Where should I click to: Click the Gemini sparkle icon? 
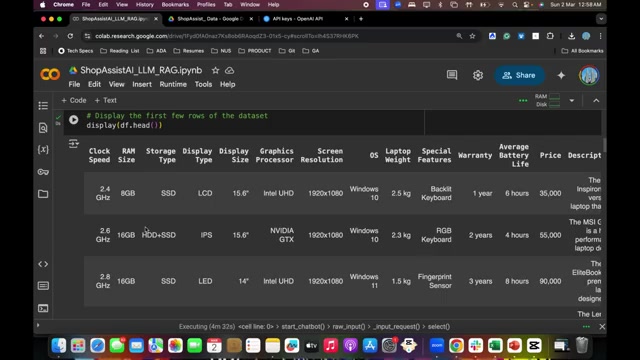point(561,75)
